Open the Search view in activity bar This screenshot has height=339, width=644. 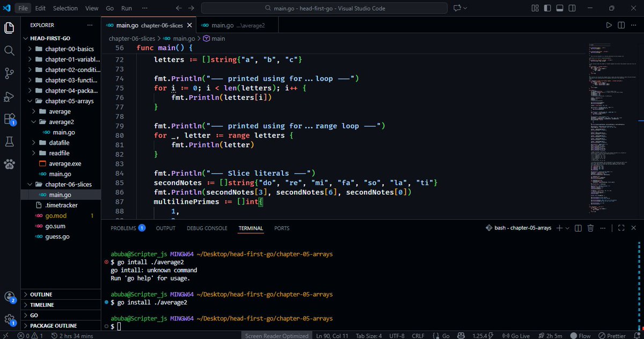tap(9, 51)
